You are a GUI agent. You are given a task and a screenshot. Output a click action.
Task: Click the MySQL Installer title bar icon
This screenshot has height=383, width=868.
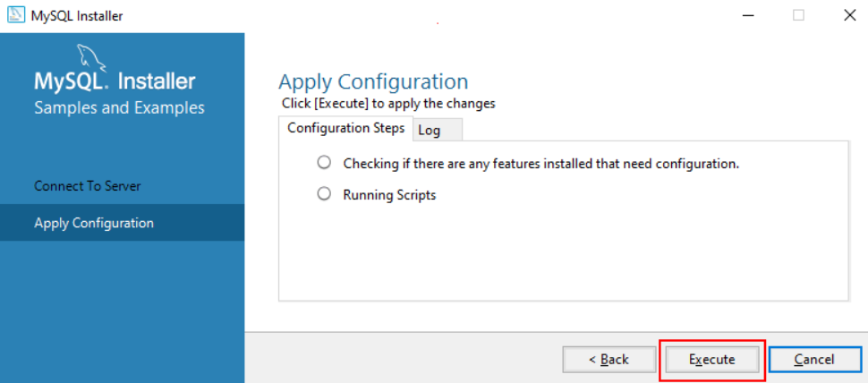(x=16, y=15)
